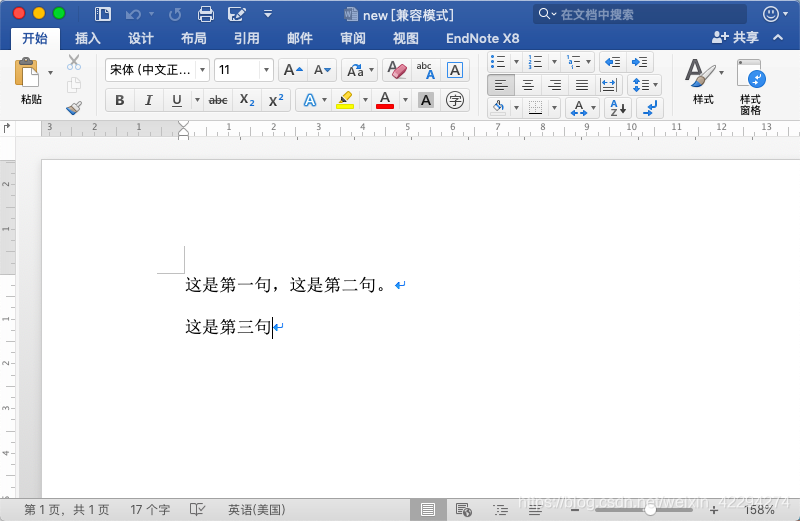Apply red font color
Viewport: 800px width, 521px height.
(x=385, y=101)
